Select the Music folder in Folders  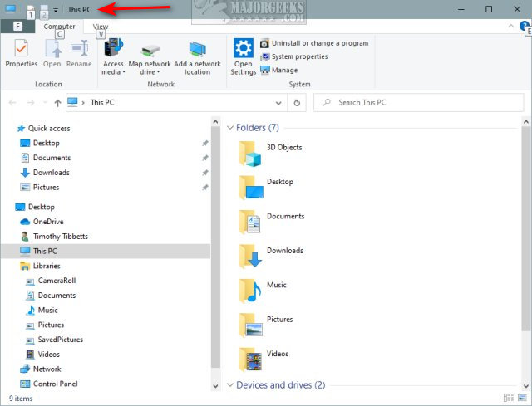pos(263,291)
